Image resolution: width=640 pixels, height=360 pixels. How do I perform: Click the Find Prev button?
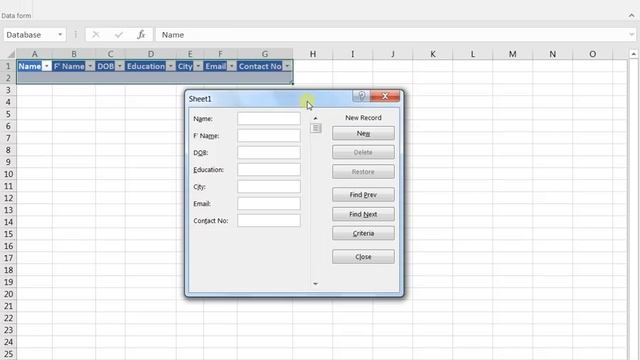(x=363, y=195)
